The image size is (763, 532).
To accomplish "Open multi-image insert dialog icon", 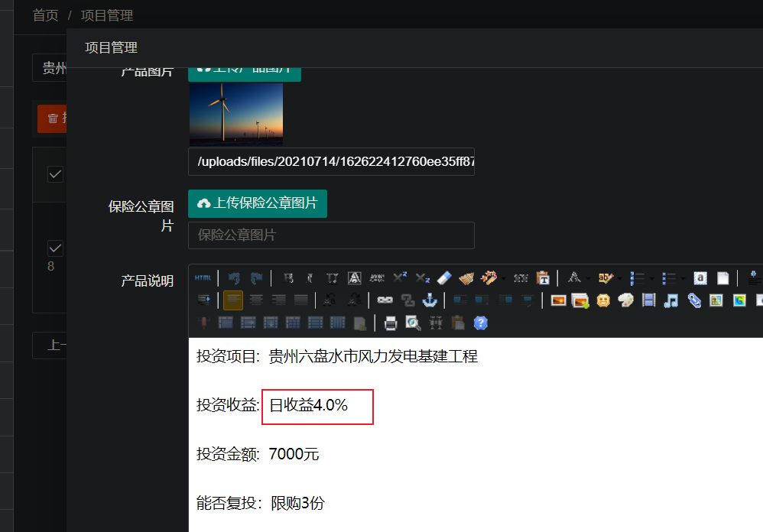I will [580, 300].
